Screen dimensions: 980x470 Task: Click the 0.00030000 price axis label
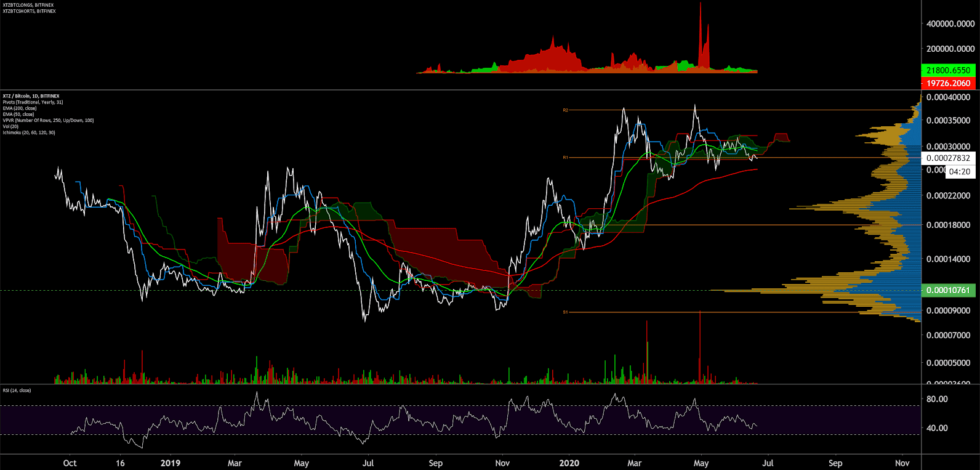(x=948, y=147)
